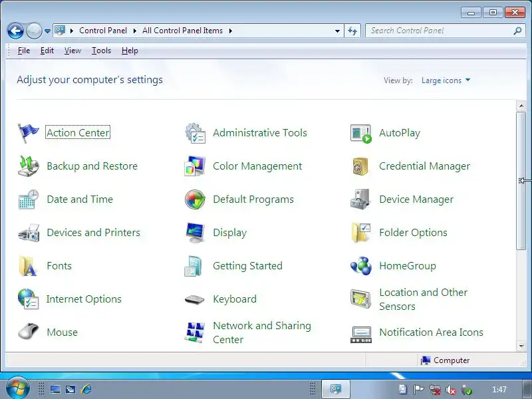Screen dimensions: 532x399
Task: Click the scrollbar thumb of the item list
Action: [521, 181]
